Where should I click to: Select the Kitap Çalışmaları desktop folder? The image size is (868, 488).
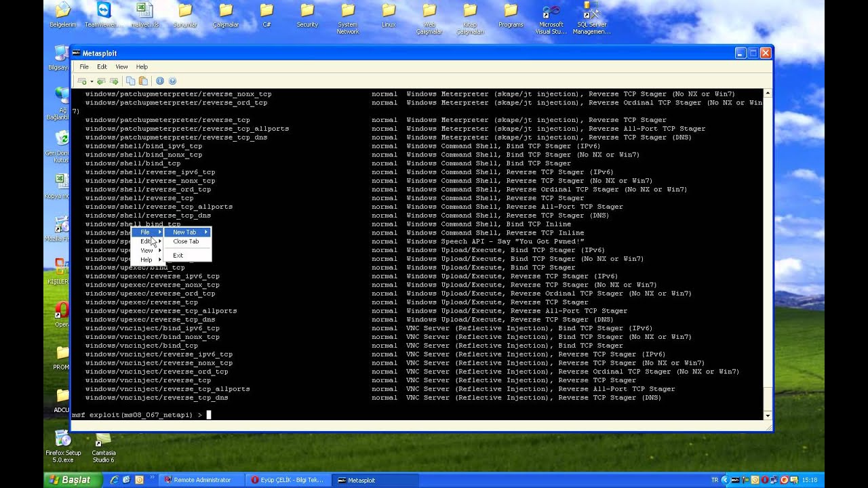pos(470,19)
